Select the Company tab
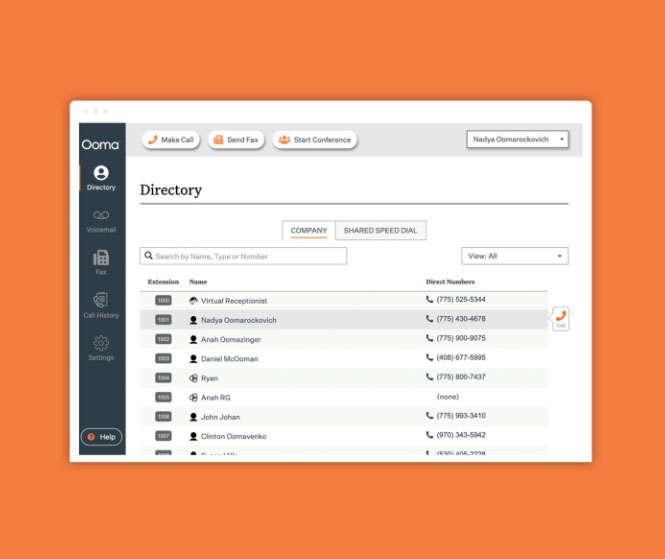665x559 pixels. coord(308,231)
